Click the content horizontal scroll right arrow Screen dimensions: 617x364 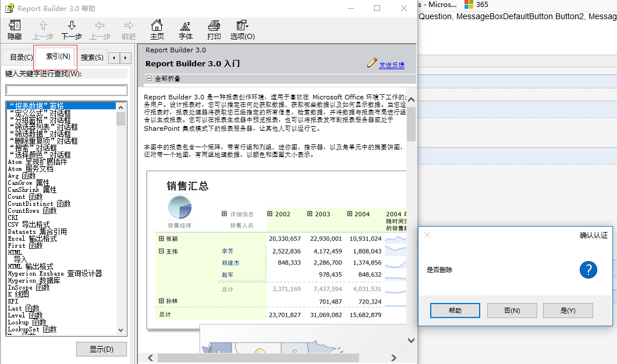[x=393, y=358]
